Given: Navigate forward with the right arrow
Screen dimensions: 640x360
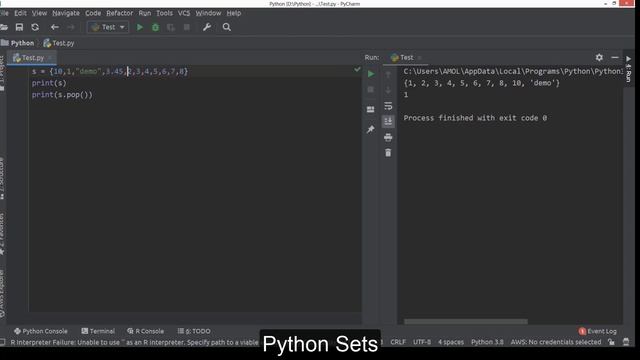Looking at the screenshot, I should [x=71, y=27].
